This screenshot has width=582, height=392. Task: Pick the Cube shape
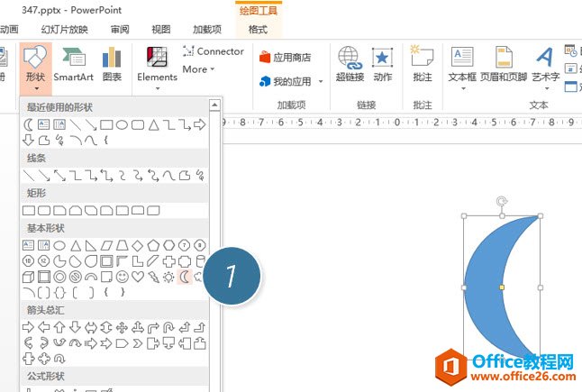point(29,277)
